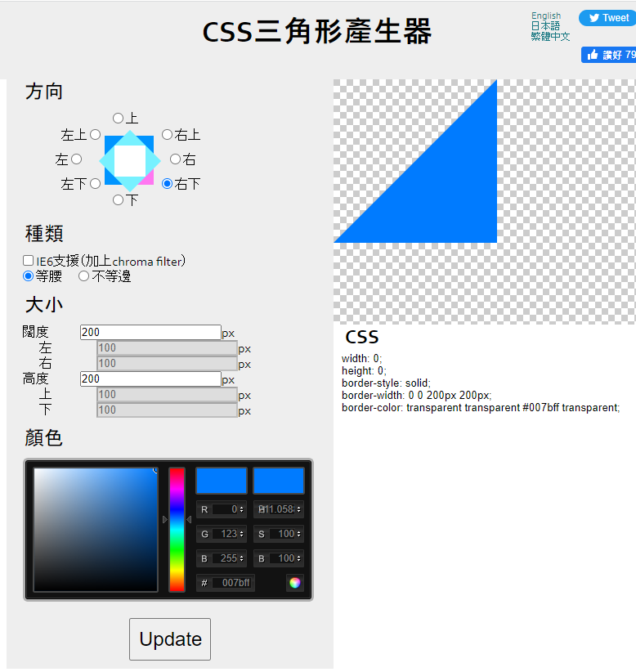Click the G value stepper arrows
This screenshot has width=636, height=672.
pos(242,534)
